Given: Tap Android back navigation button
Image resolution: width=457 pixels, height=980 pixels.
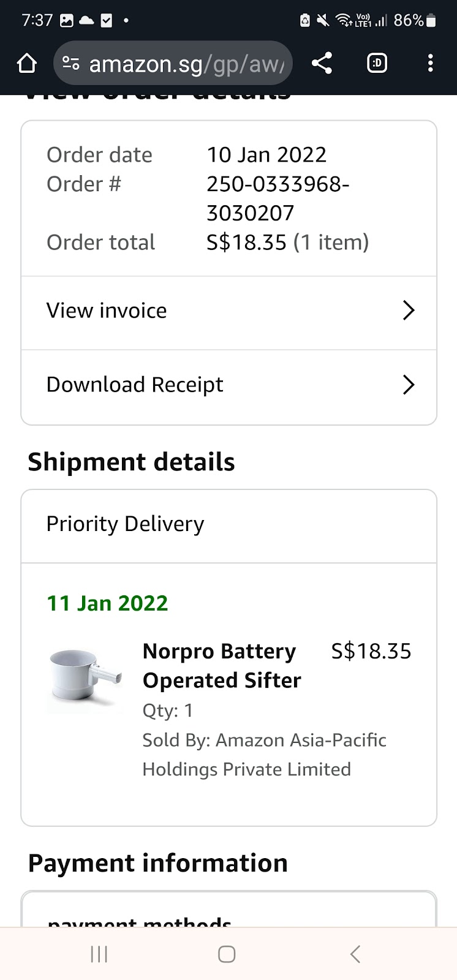Looking at the screenshot, I should point(355,954).
